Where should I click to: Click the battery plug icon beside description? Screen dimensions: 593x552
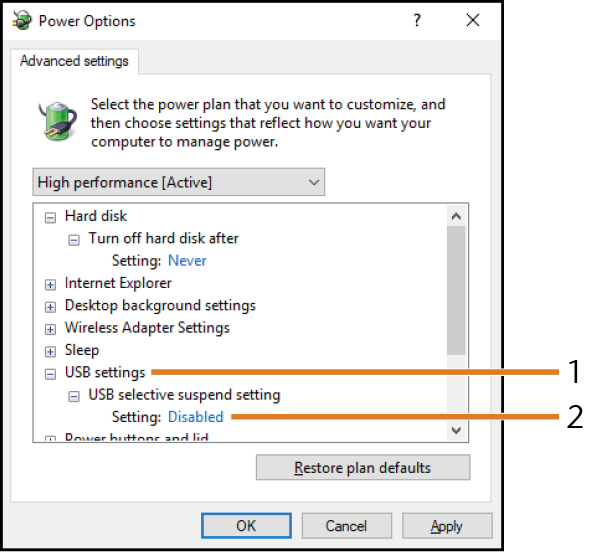click(58, 122)
